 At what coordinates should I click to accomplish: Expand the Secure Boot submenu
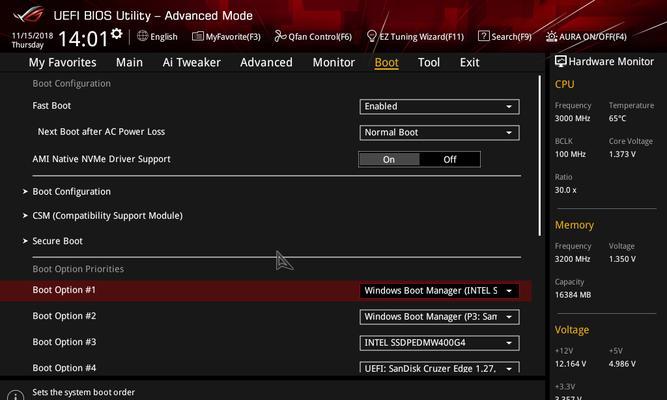click(57, 241)
